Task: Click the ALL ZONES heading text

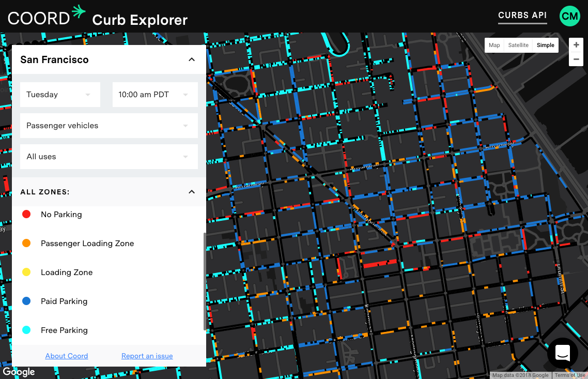Action: (x=45, y=192)
